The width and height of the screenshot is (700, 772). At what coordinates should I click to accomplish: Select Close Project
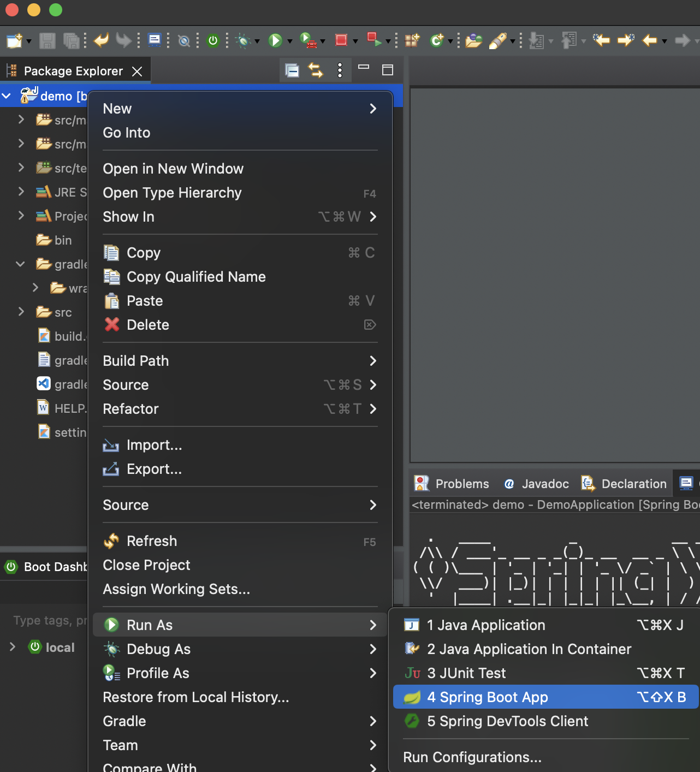pyautogui.click(x=240, y=565)
